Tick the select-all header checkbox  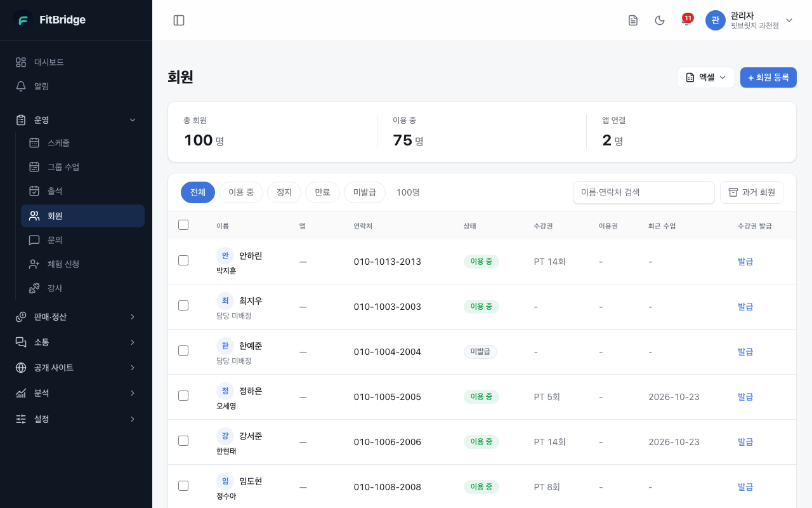pos(183,225)
